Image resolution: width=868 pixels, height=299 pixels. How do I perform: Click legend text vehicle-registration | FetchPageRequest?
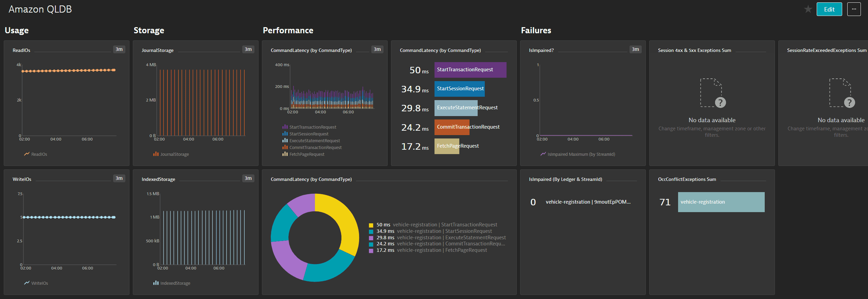pyautogui.click(x=442, y=250)
